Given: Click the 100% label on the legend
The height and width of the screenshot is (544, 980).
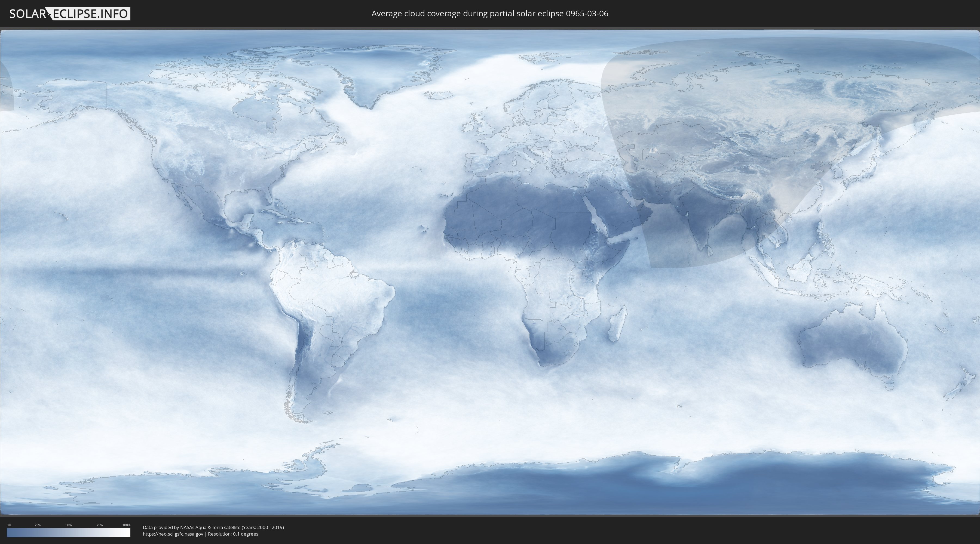Looking at the screenshot, I should [x=126, y=525].
